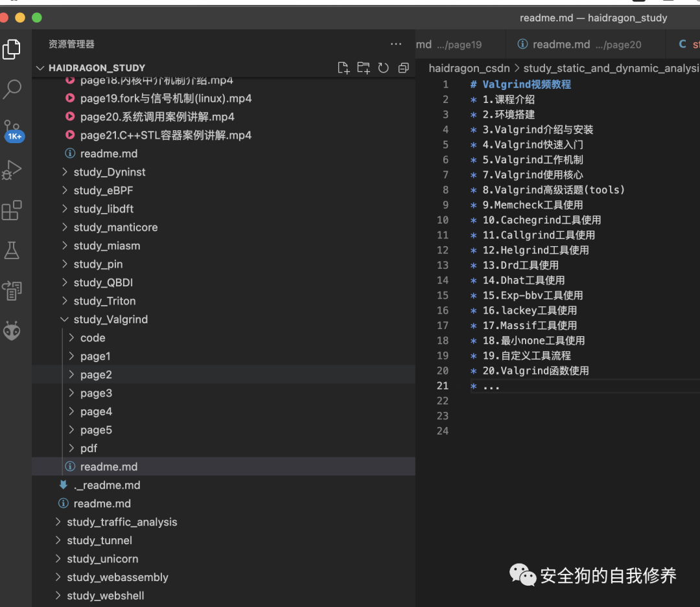Click the green macOS zoom window button
The width and height of the screenshot is (700, 607).
[37, 17]
